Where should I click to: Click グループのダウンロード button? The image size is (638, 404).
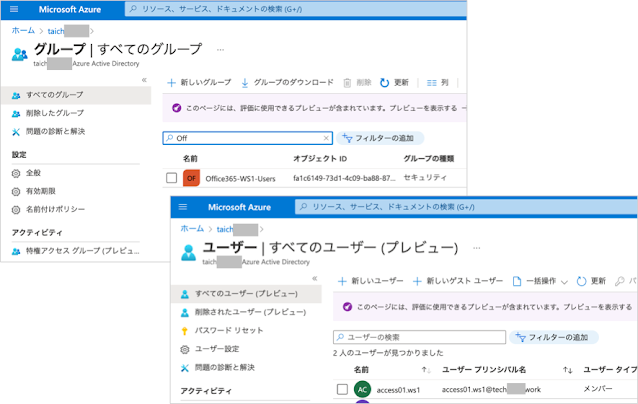[287, 83]
